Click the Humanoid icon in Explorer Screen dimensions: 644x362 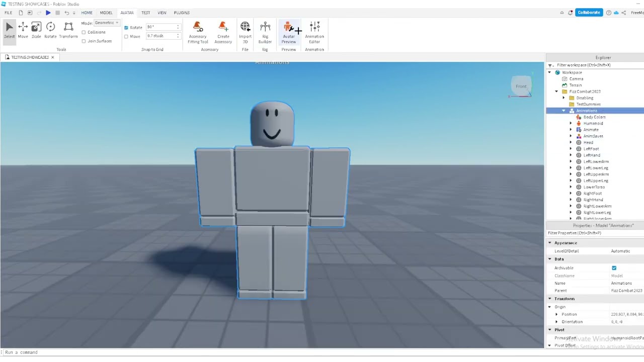(579, 123)
